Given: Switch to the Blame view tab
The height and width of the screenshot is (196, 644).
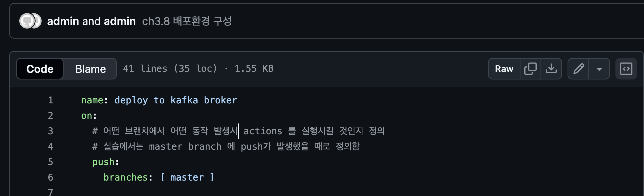Looking at the screenshot, I should (x=90, y=69).
